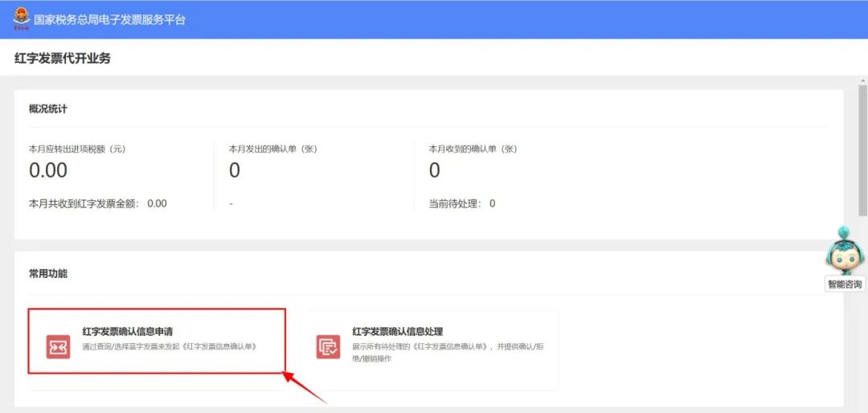Open the 智能咨询 robot assistant mascot
This screenshot has height=413, width=868.
[x=845, y=251]
